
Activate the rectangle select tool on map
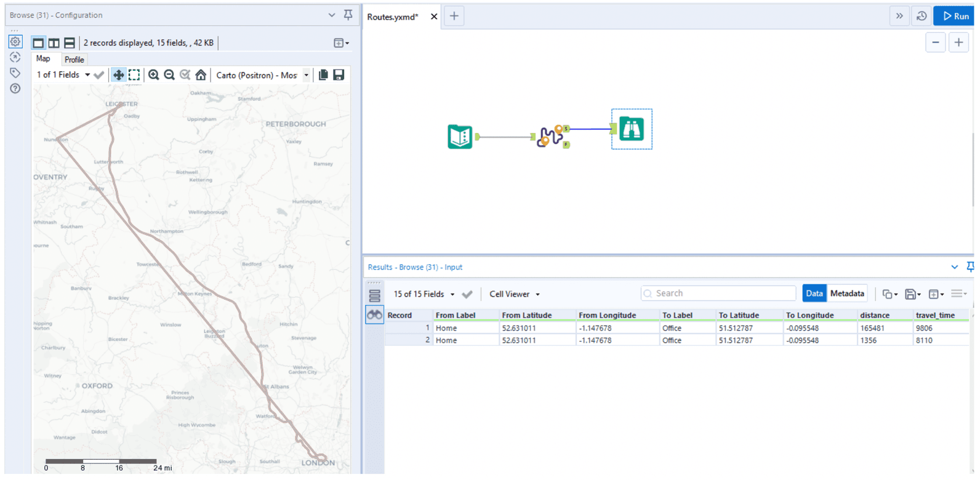pos(134,75)
